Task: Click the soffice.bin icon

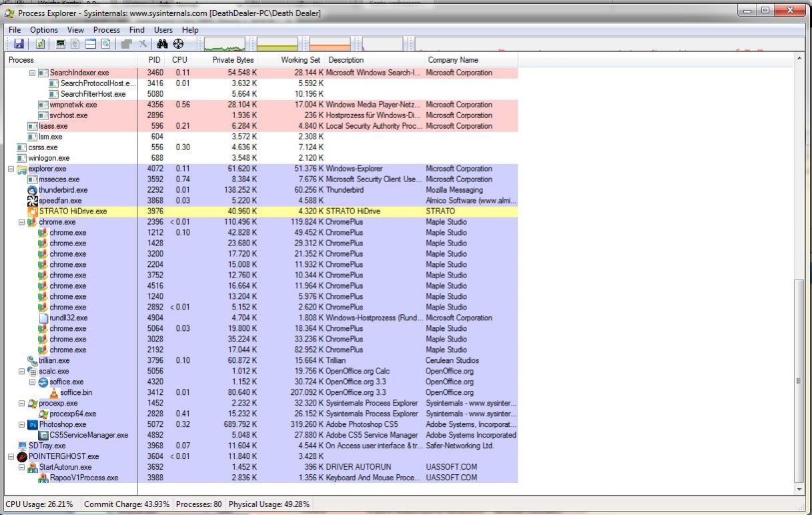Action: tap(54, 393)
